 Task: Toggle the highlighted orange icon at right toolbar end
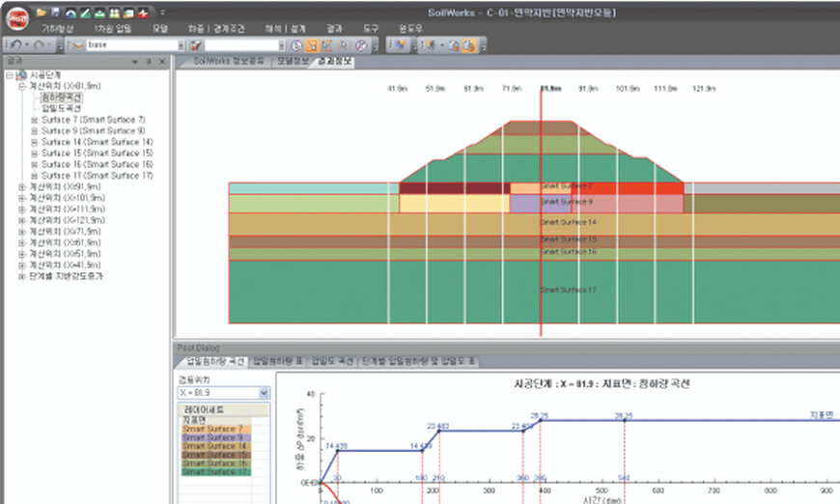(468, 45)
